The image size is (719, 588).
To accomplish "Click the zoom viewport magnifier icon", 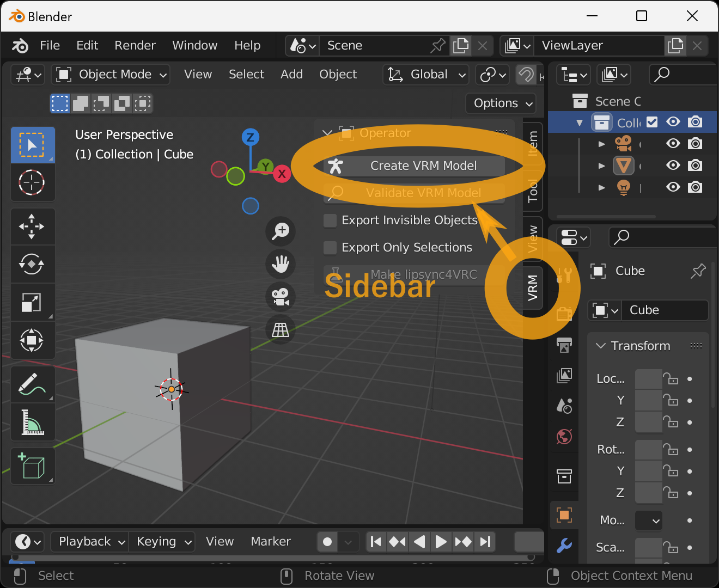I will point(281,231).
